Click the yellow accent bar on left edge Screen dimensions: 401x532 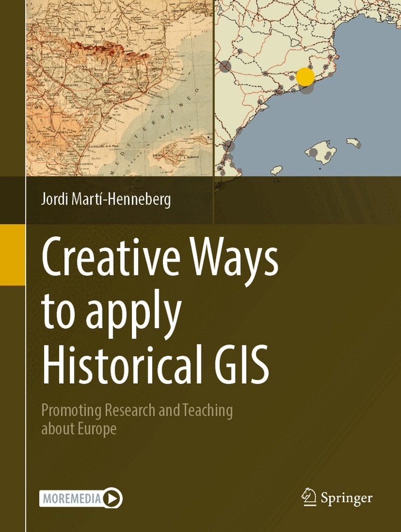pyautogui.click(x=12, y=254)
